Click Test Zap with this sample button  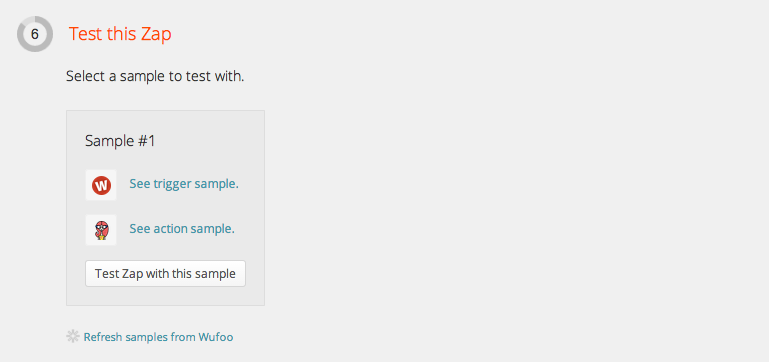pos(165,274)
